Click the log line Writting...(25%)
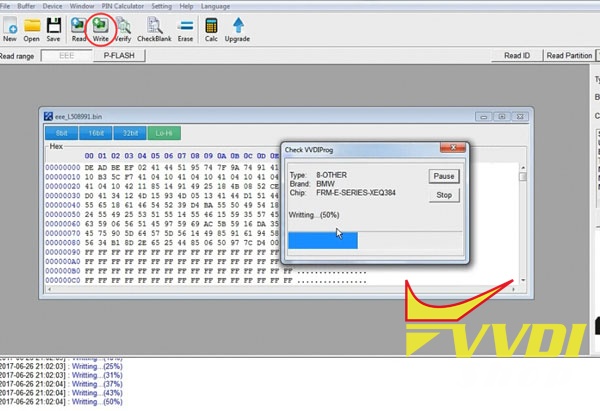Screen dimensions: 600x411 coord(97,366)
